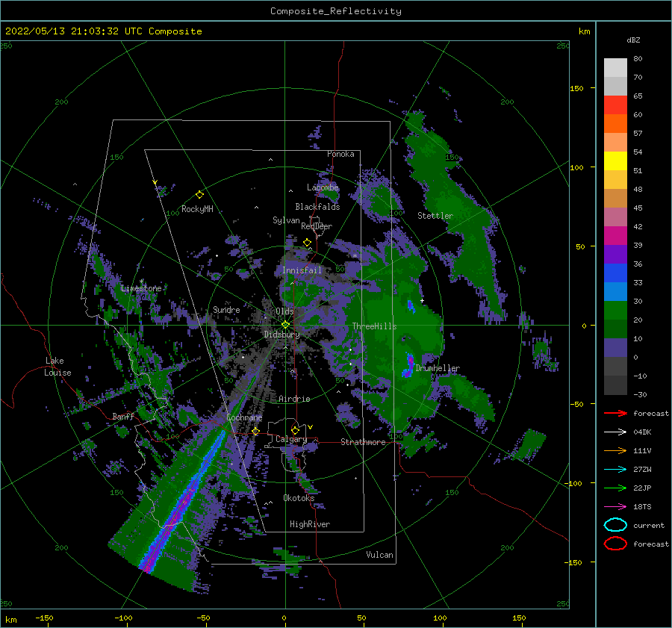Click the Didsbury city label
672x628 pixels.
(x=281, y=335)
